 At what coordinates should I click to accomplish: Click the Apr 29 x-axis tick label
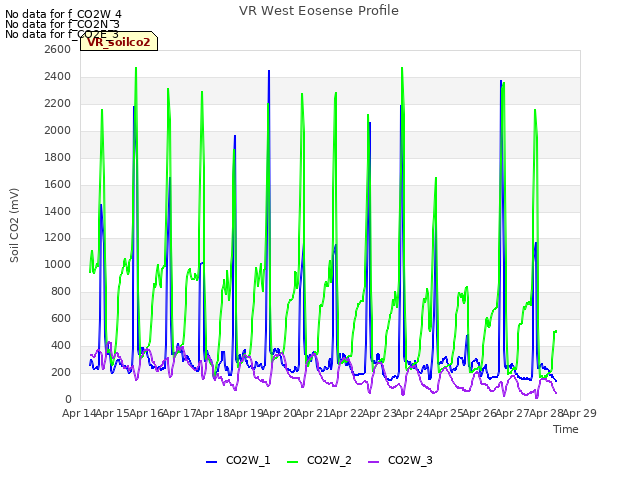[x=580, y=413]
